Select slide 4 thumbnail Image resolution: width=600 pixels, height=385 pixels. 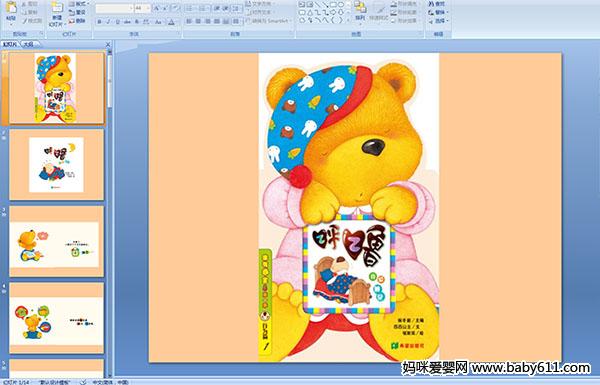click(57, 318)
